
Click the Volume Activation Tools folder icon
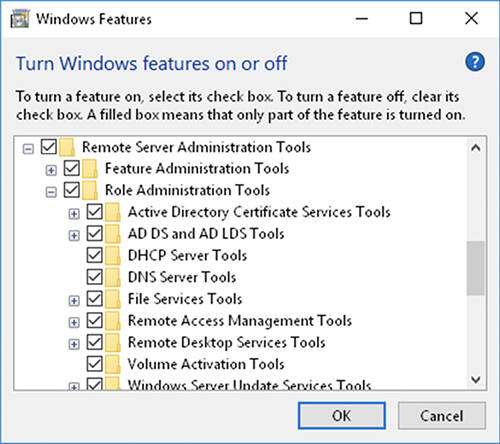[113, 364]
